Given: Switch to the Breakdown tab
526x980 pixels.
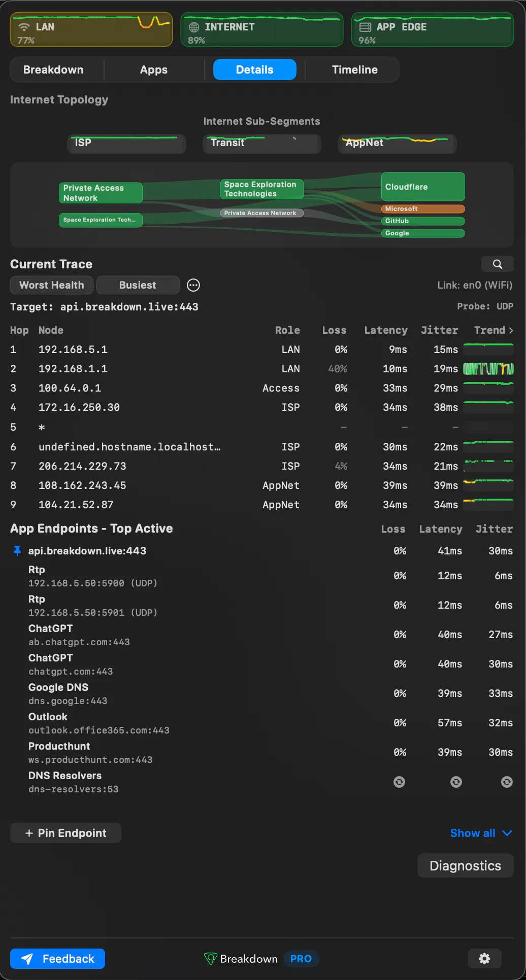Looking at the screenshot, I should 53,70.
